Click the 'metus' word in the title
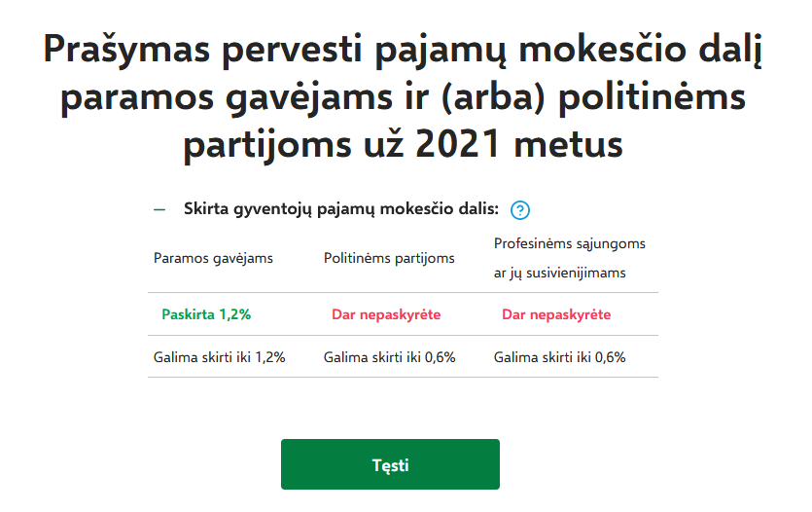 click(568, 145)
